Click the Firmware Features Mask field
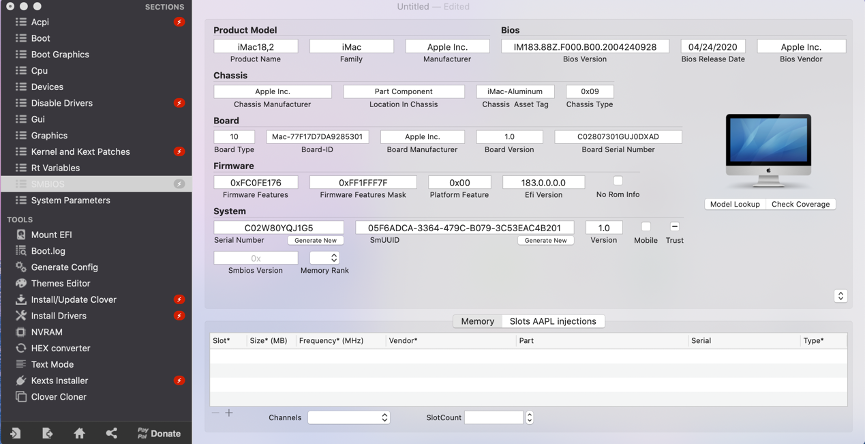Viewport: 866px width, 445px height. pyautogui.click(x=363, y=182)
